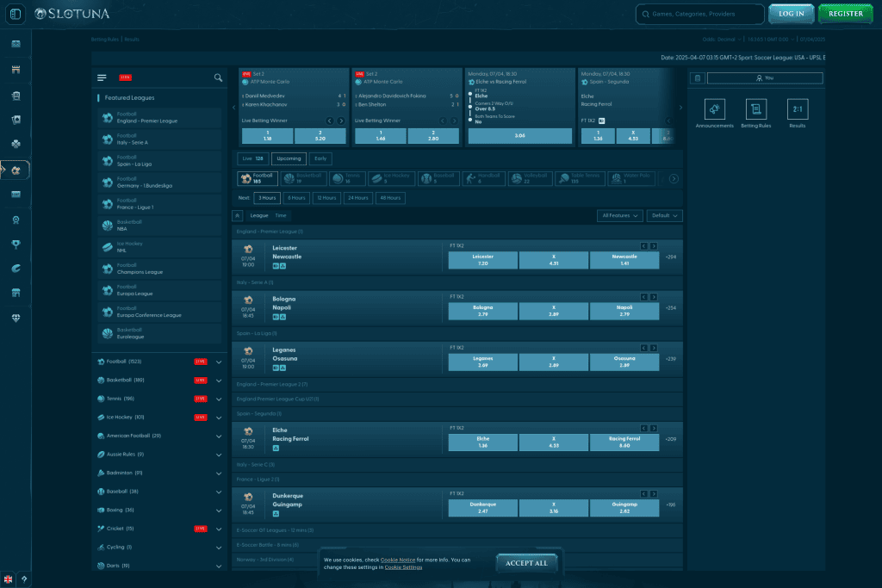Select the Volleyball sport tab
Image resolution: width=882 pixels, height=588 pixels.
(x=530, y=179)
